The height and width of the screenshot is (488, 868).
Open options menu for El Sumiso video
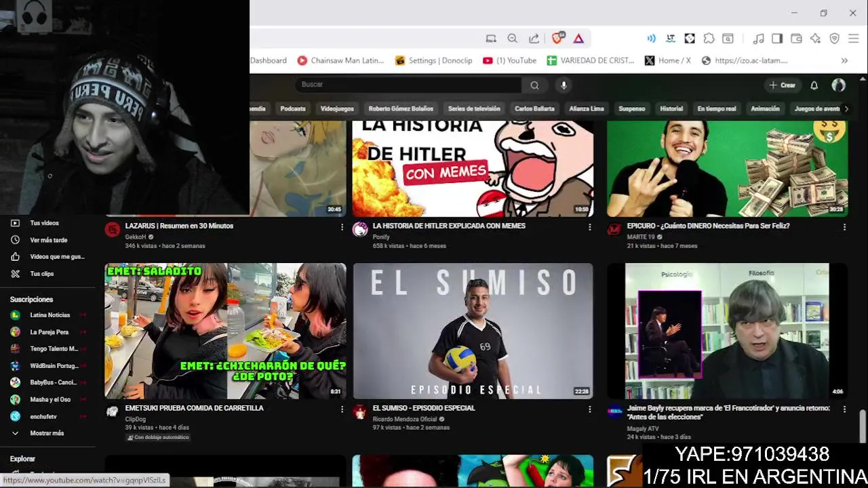click(589, 409)
